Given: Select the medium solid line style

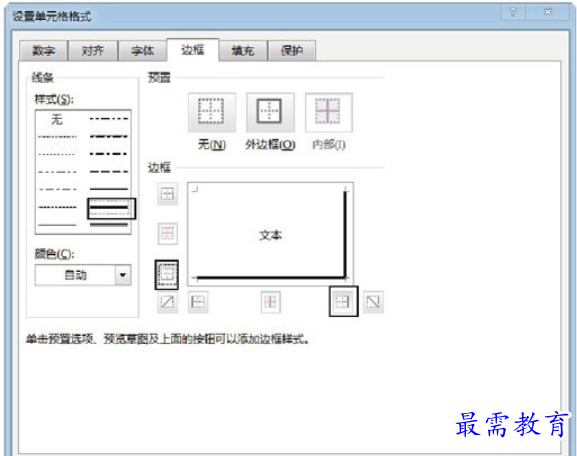Looking at the screenshot, I should pyautogui.click(x=109, y=189).
